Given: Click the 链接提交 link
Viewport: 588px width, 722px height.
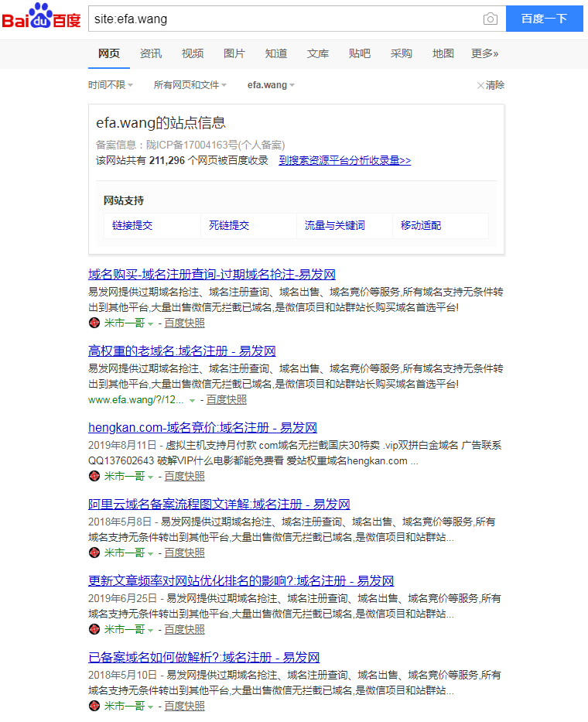Looking at the screenshot, I should tap(132, 226).
